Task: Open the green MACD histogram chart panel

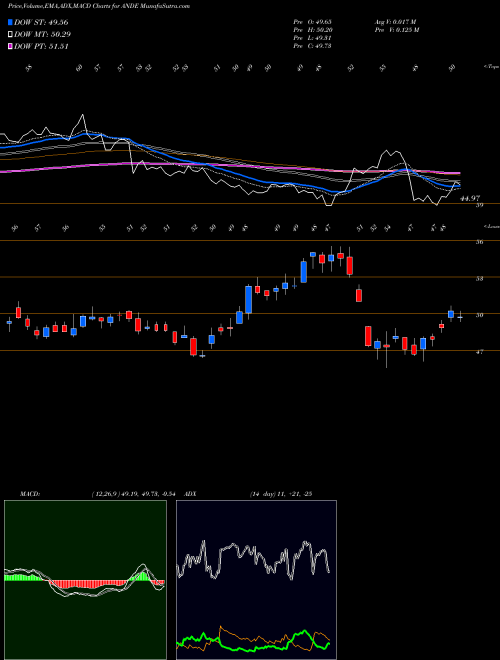Action: pos(85,580)
